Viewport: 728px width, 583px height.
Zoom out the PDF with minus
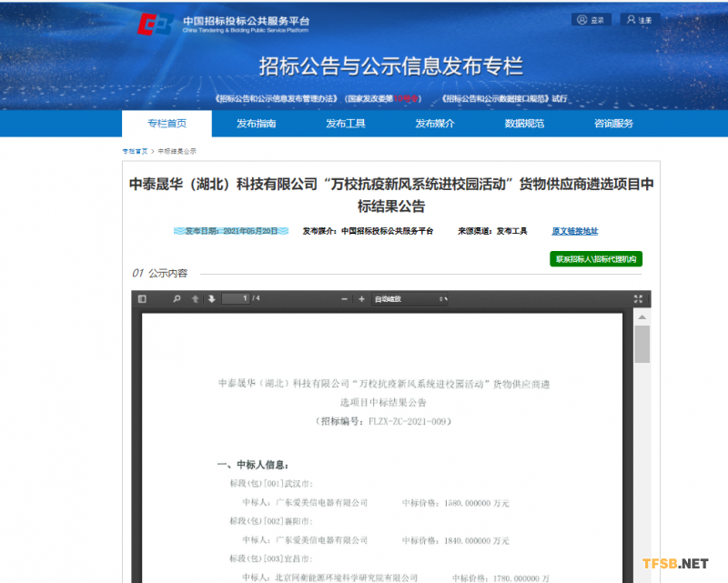[345, 299]
